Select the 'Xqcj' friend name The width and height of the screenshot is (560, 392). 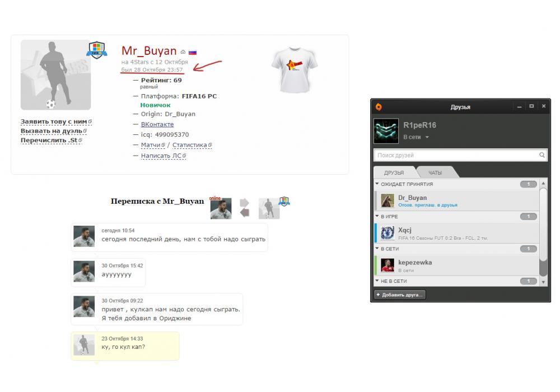point(405,230)
